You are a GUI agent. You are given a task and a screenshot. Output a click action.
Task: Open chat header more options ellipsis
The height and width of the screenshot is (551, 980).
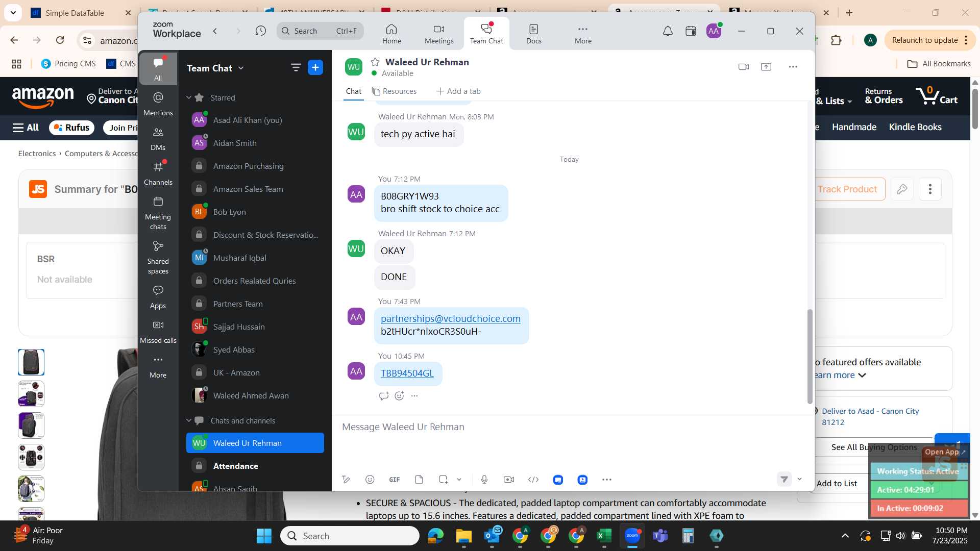pos(793,67)
